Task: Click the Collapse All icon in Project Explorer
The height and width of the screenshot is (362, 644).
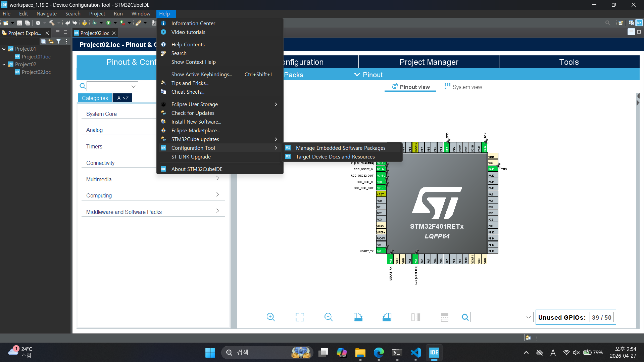Action: click(x=43, y=41)
